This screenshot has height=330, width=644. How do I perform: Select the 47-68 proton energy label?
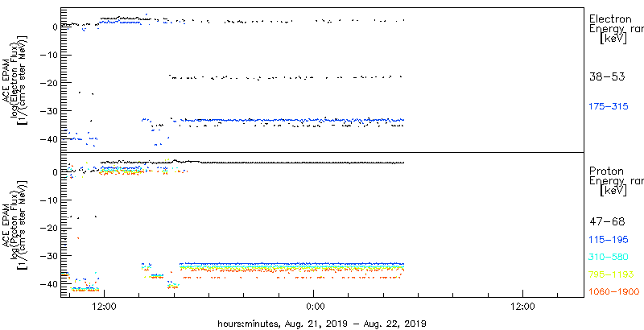607,222
